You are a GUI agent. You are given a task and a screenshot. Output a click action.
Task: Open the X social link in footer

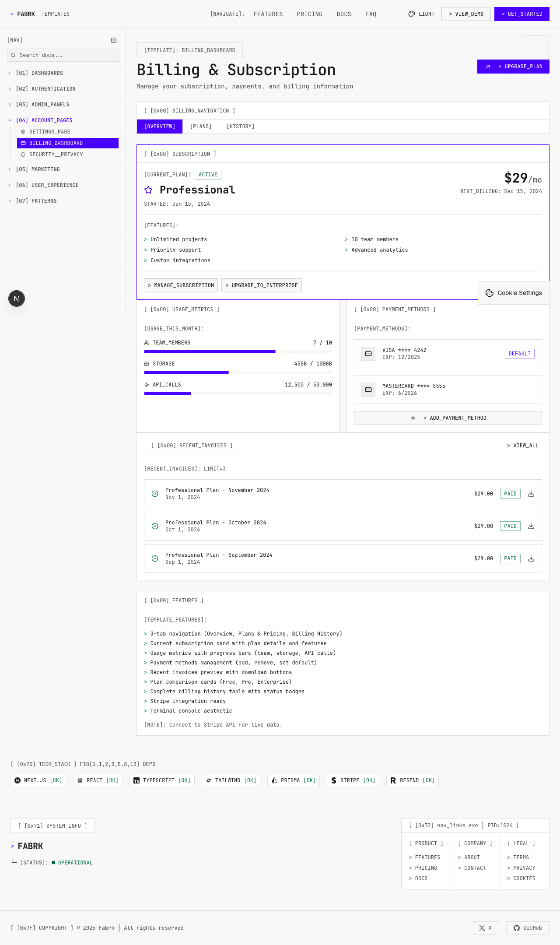click(x=485, y=928)
